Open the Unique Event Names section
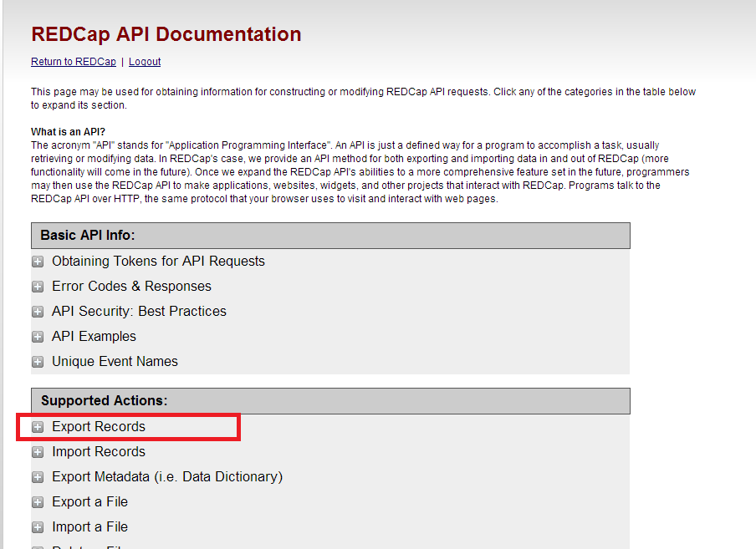 [x=115, y=361]
